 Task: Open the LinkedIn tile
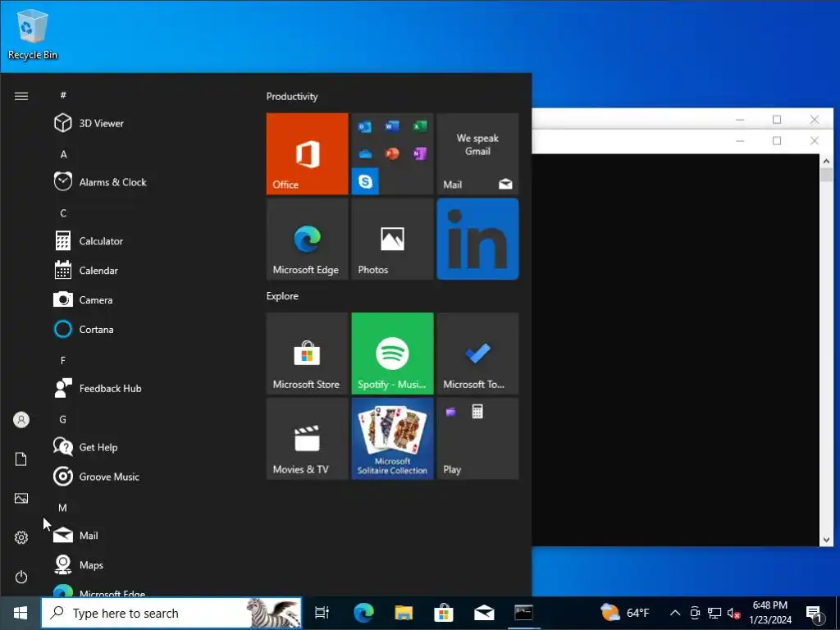click(477, 239)
